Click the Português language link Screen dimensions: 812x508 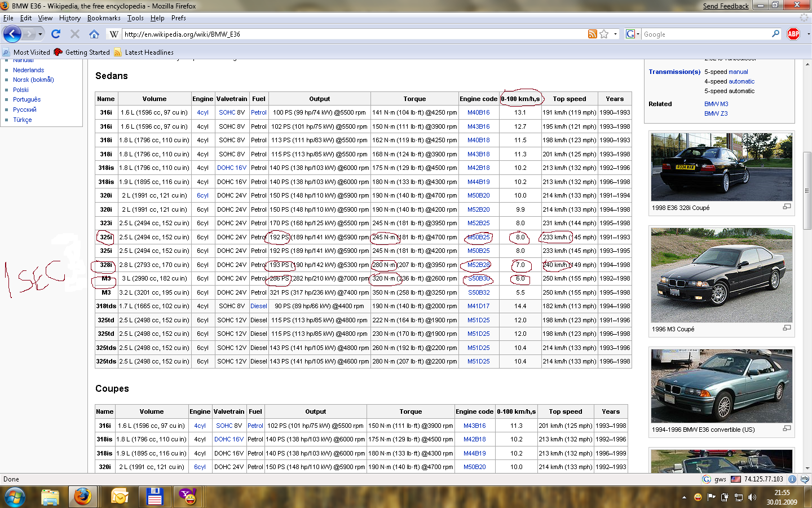[27, 99]
